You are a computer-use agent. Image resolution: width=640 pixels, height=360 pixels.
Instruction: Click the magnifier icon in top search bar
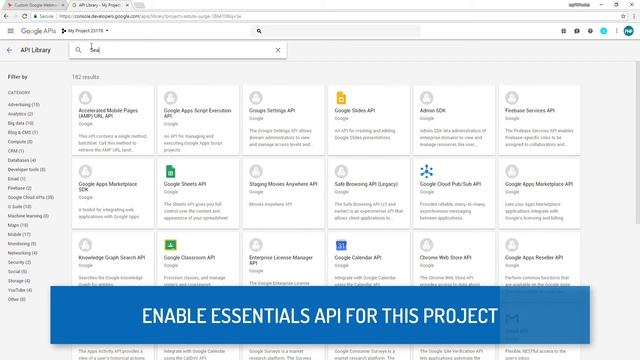click(259, 31)
